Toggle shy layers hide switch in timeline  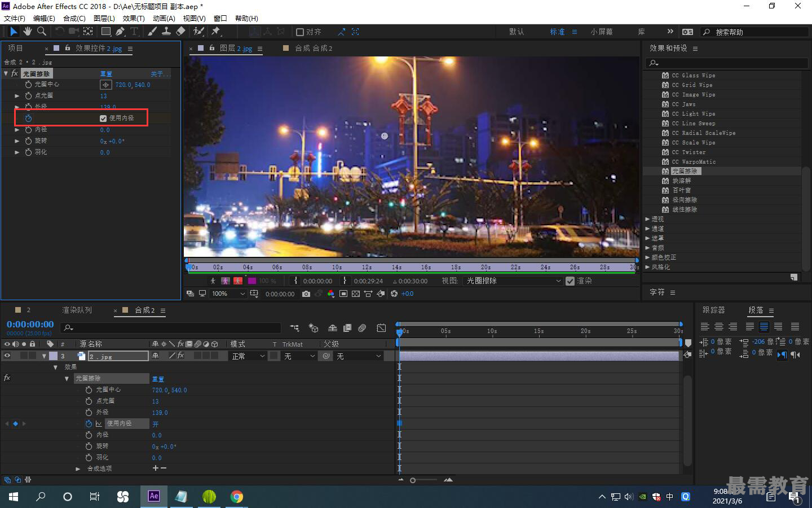333,328
